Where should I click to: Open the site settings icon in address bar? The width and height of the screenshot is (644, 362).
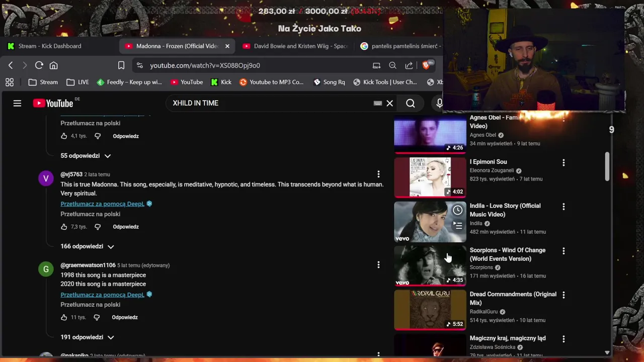[x=139, y=65]
